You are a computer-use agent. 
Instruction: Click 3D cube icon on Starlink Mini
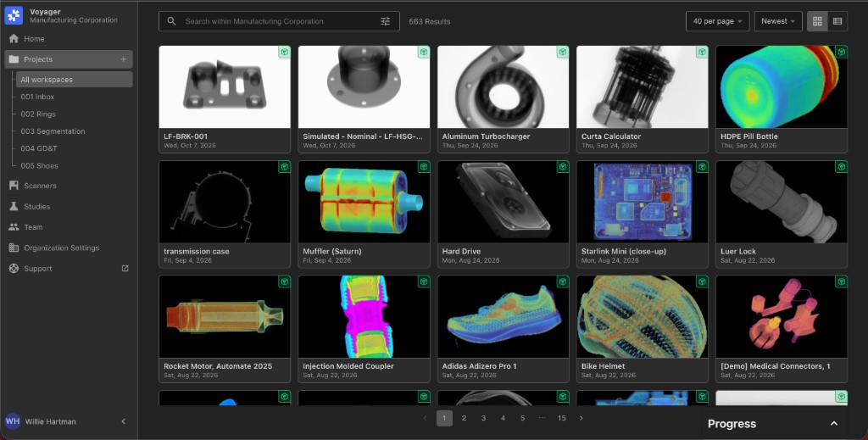pos(702,167)
